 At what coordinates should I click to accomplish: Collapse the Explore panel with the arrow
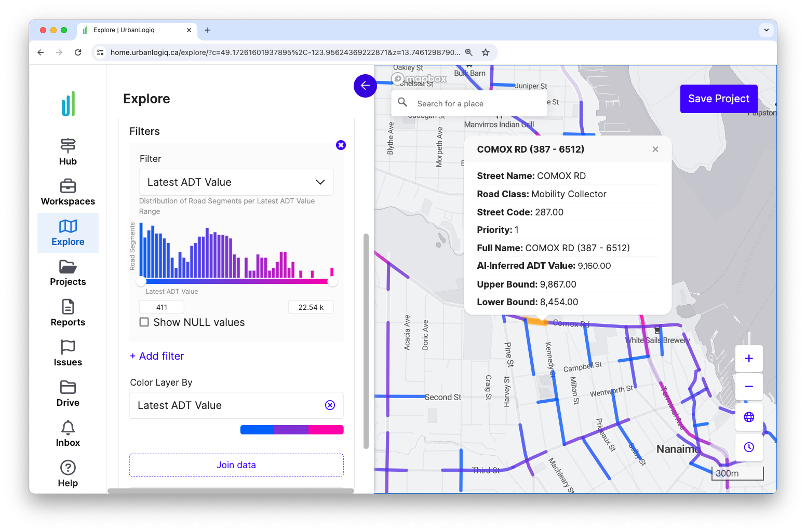pyautogui.click(x=365, y=86)
